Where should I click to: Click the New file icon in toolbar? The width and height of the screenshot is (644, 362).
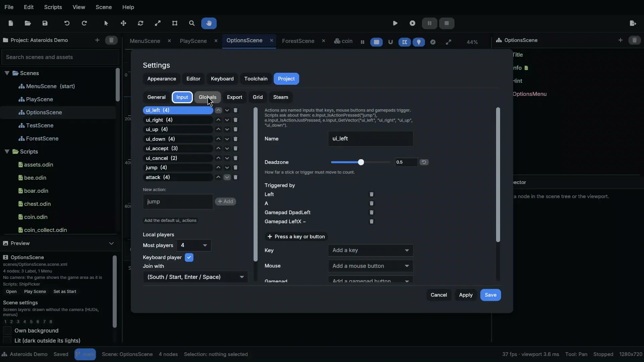point(11,23)
